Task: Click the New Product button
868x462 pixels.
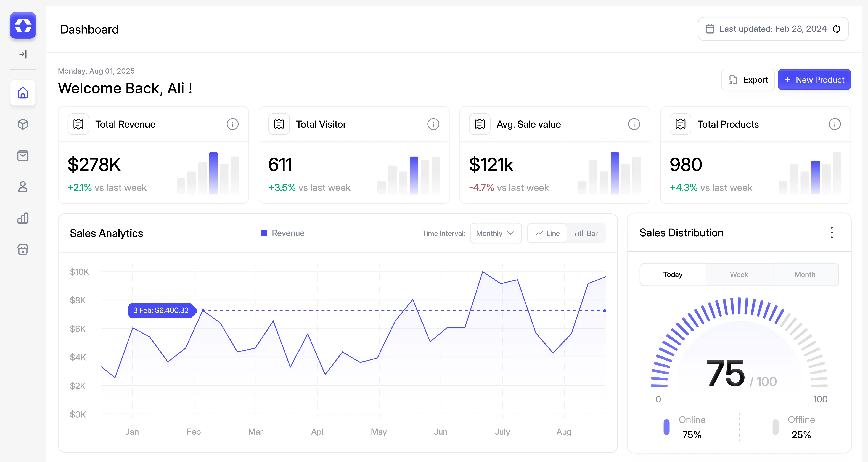Action: pyautogui.click(x=814, y=79)
